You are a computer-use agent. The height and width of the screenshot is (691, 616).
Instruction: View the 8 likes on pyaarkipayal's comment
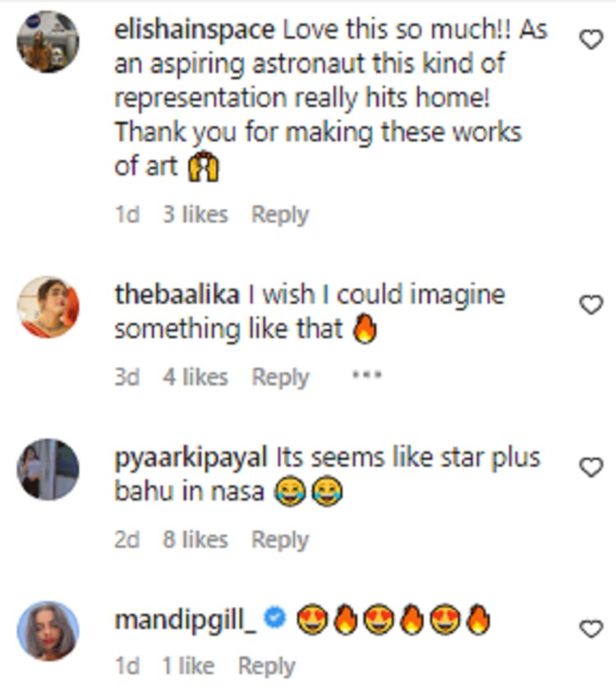pos(195,540)
